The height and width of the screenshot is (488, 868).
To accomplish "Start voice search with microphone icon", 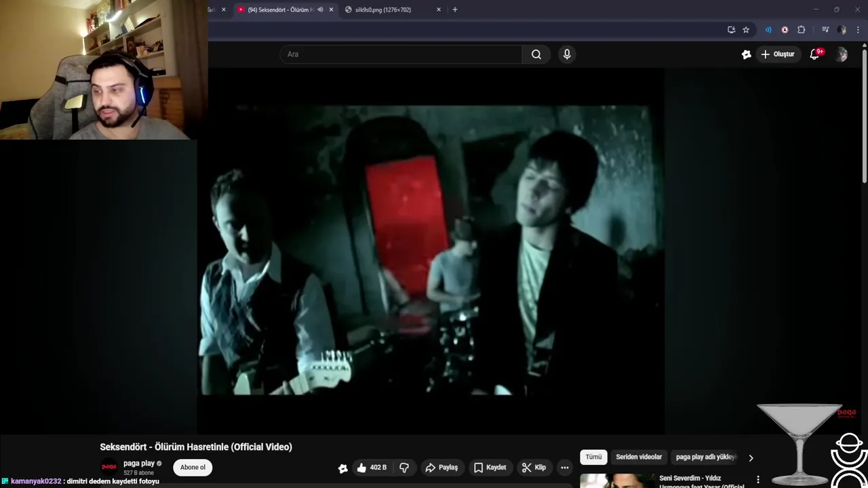I will point(567,54).
